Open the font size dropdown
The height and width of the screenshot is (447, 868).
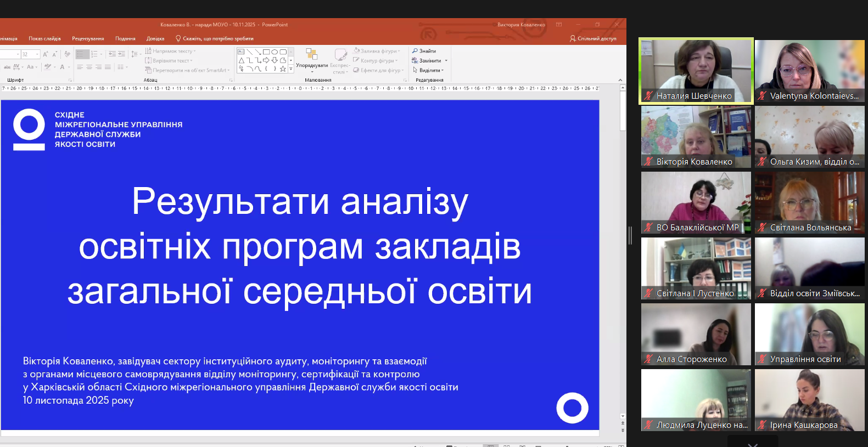pos(37,54)
